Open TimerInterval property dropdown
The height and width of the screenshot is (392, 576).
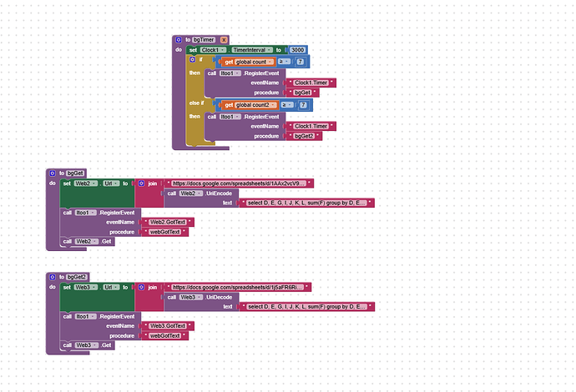(252, 50)
